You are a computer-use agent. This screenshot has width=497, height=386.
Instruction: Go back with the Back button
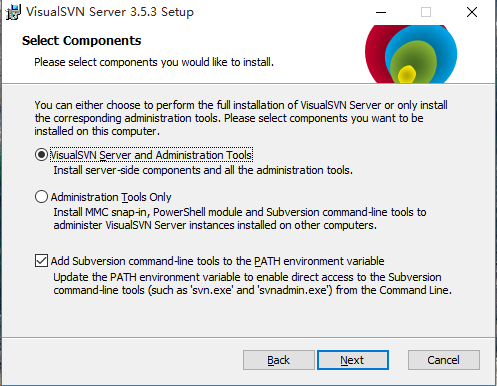pos(279,360)
